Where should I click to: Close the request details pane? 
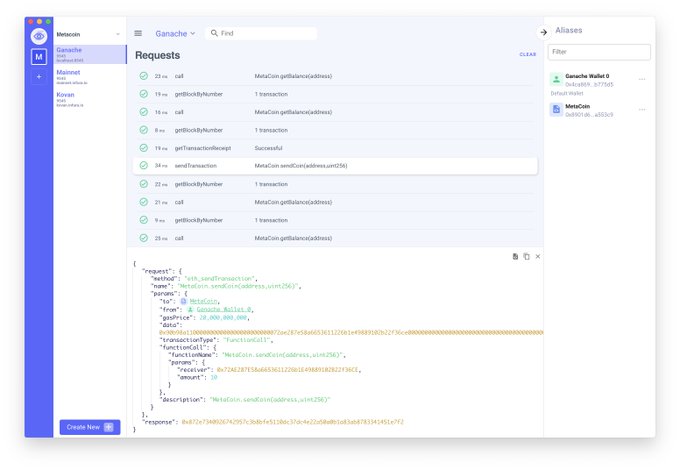coord(538,257)
